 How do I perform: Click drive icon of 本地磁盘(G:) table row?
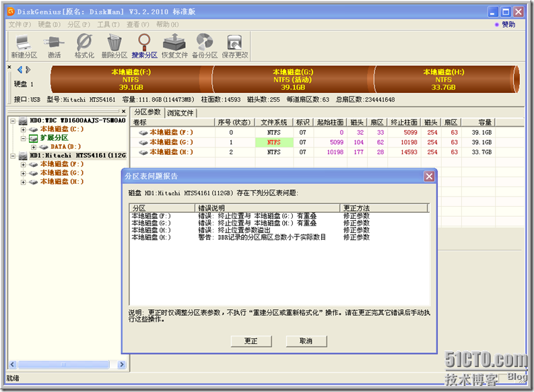click(143, 142)
